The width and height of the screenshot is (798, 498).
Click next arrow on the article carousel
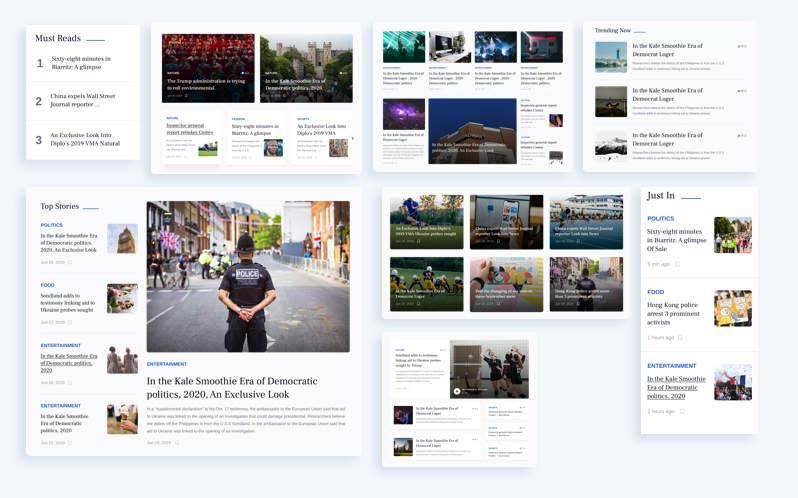[352, 139]
